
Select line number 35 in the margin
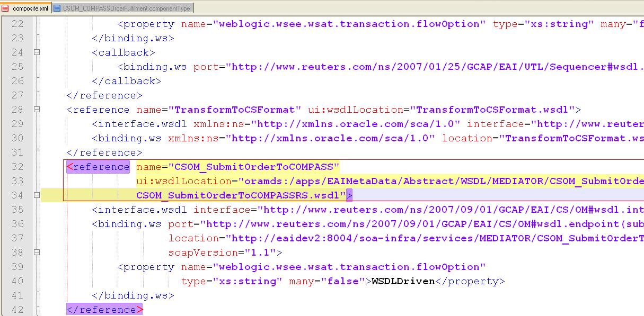17,210
